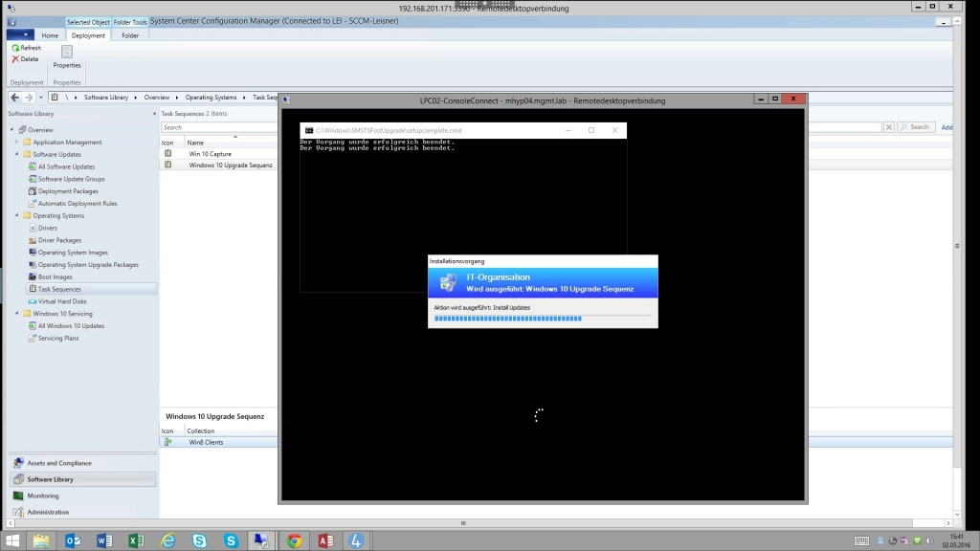Image resolution: width=980 pixels, height=551 pixels.
Task: Open File Explorer from the taskbar
Action: coord(41,540)
